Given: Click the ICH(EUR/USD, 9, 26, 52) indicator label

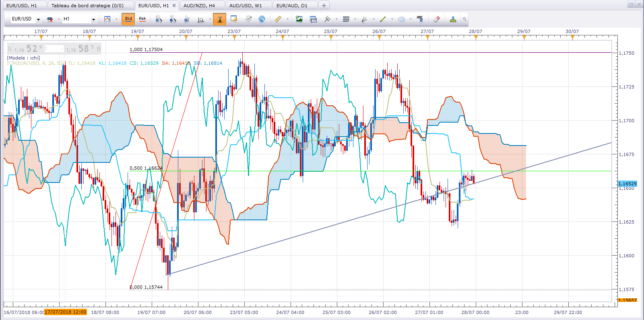Looking at the screenshot, I should (x=35, y=63).
